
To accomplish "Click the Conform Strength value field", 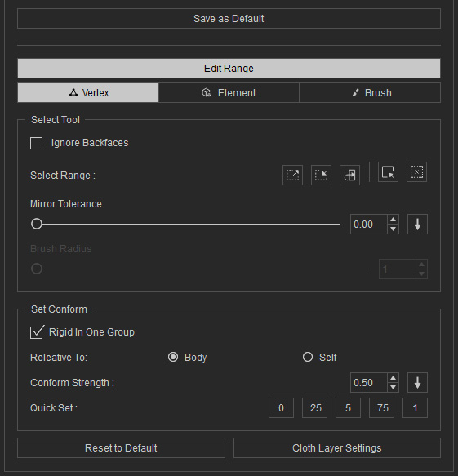I will pyautogui.click(x=369, y=382).
